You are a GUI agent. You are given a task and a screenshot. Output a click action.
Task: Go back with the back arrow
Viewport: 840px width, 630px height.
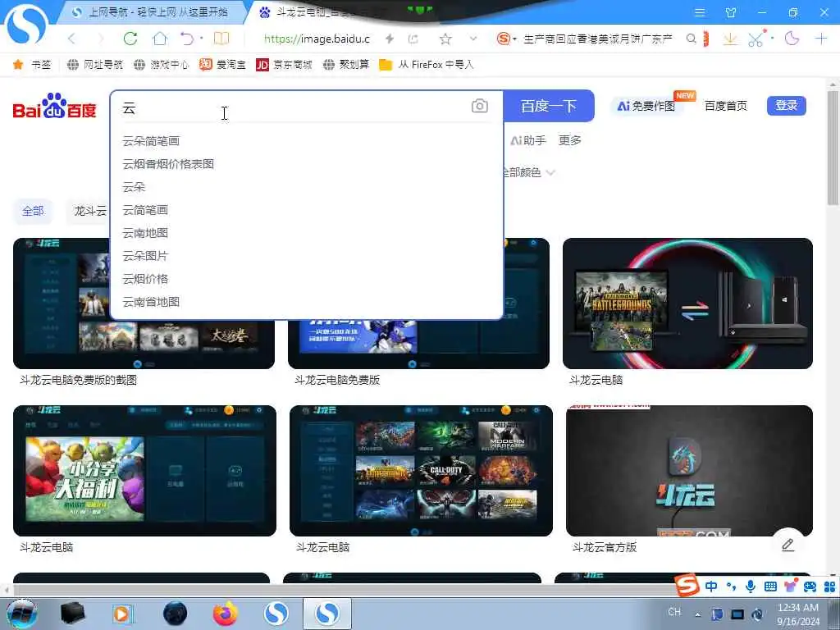(x=72, y=39)
